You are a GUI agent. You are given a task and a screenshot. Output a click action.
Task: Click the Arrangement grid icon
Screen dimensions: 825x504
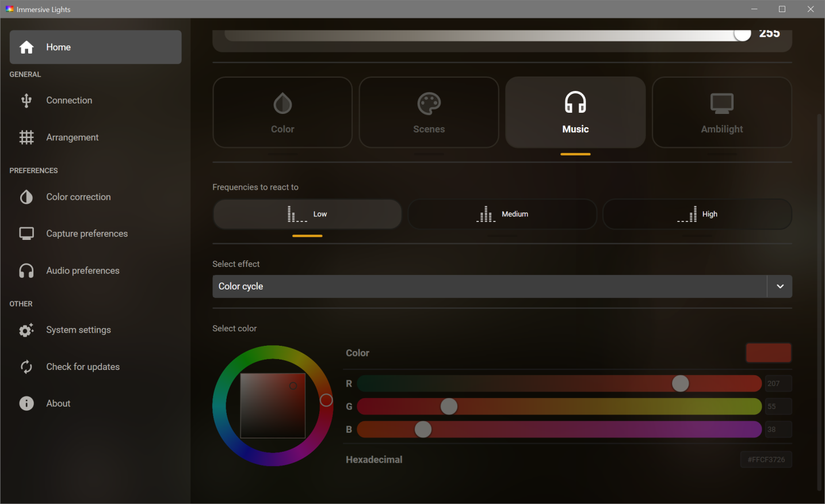point(26,138)
